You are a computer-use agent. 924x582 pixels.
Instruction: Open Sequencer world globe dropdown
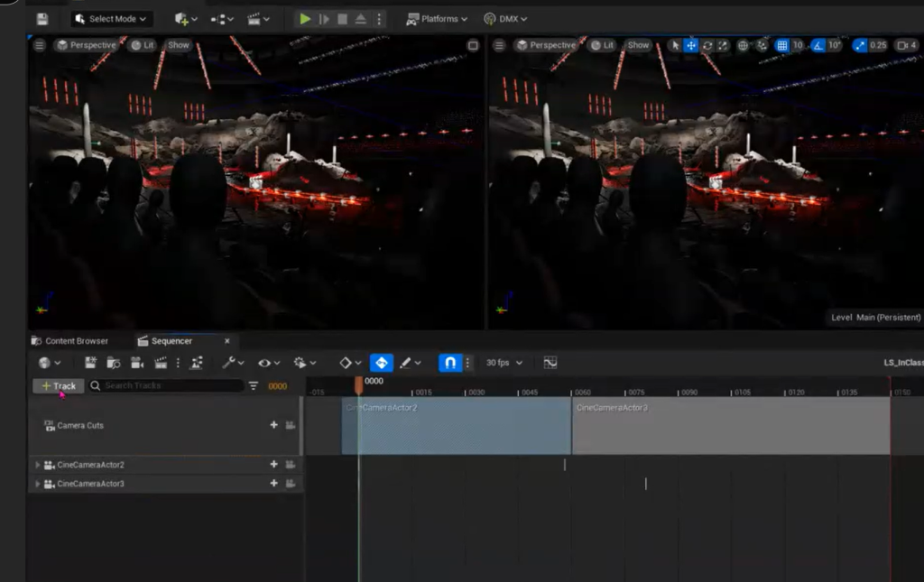(x=50, y=363)
